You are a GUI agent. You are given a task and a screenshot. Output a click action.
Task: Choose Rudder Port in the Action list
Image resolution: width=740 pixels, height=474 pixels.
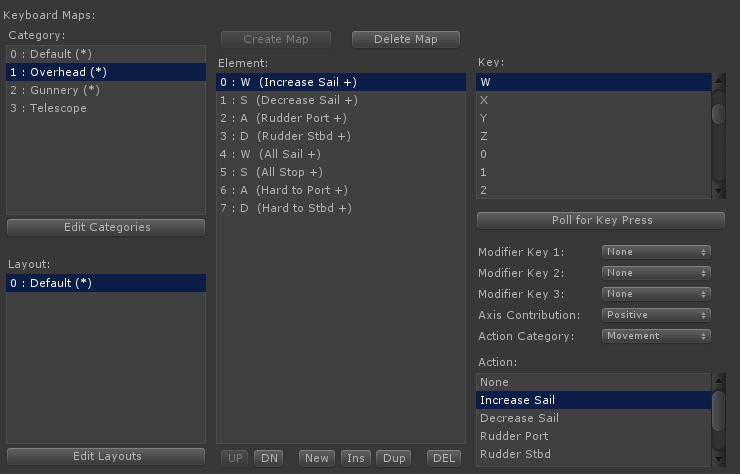[x=594, y=436]
